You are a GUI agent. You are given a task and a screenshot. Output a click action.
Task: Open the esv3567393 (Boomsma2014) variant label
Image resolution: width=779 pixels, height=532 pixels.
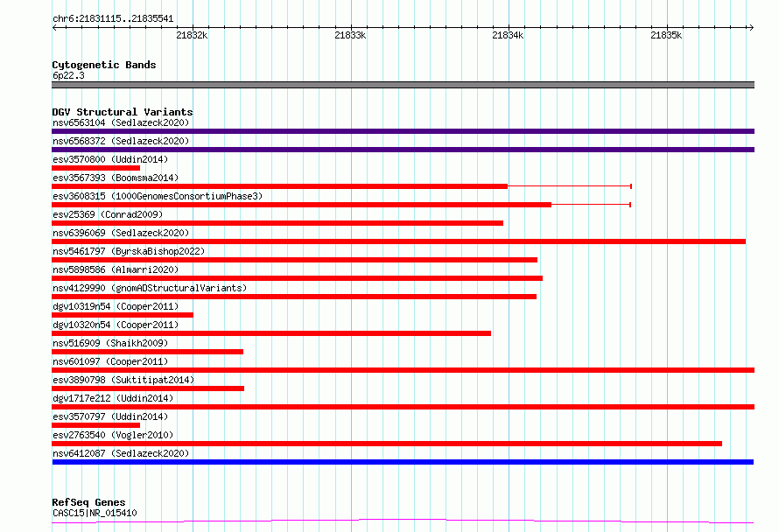tap(116, 178)
